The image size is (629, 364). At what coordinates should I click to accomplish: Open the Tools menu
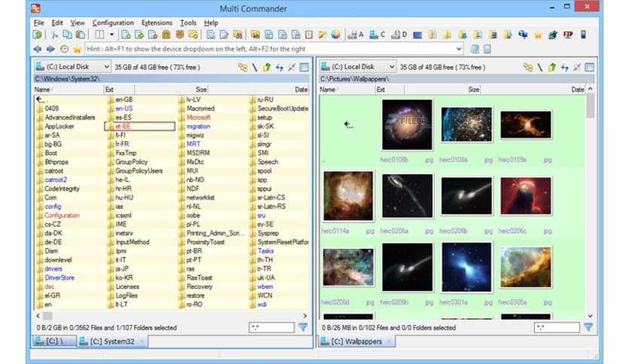coord(188,23)
